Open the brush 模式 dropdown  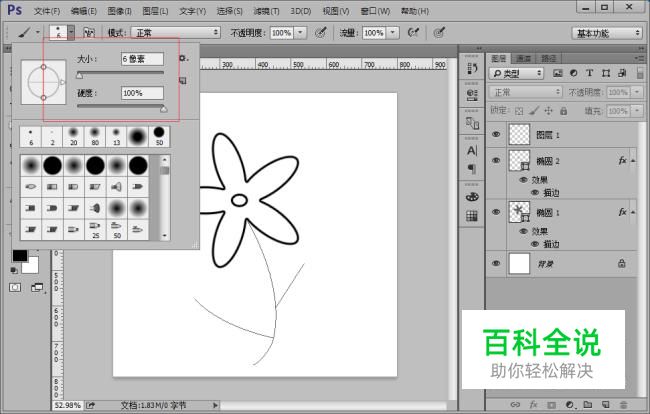click(x=177, y=32)
